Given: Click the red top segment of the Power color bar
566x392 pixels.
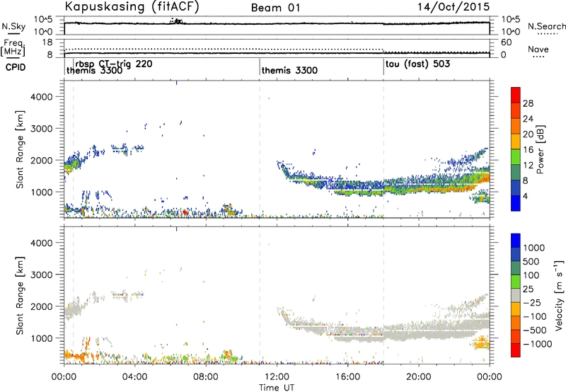Looking at the screenshot, I should click(x=516, y=95).
